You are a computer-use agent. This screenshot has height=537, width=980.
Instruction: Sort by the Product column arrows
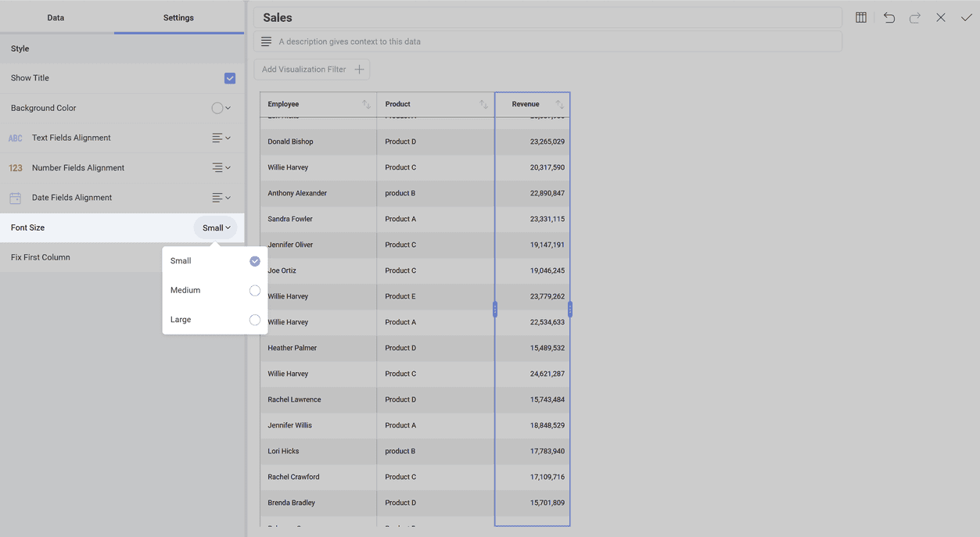point(483,104)
